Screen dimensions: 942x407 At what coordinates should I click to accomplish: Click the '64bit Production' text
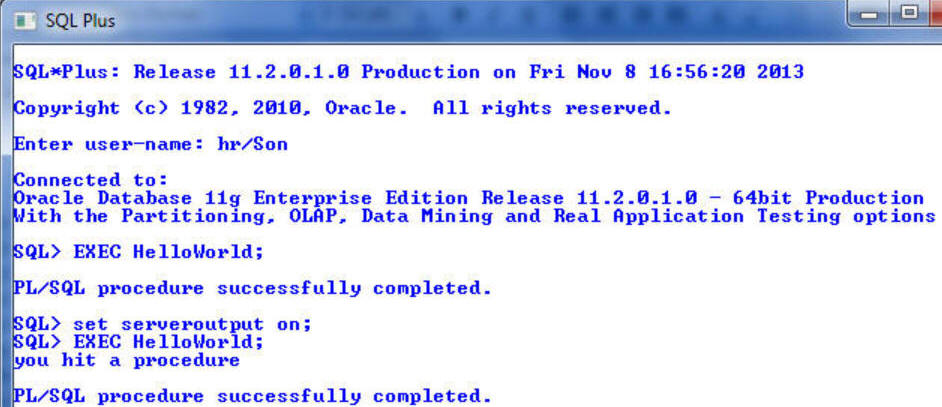(828, 198)
